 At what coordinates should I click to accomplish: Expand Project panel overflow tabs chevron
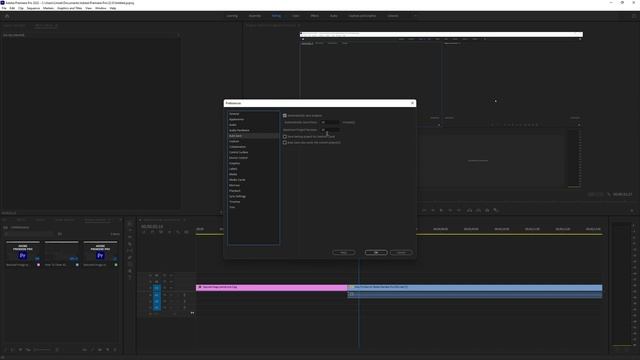(x=120, y=220)
